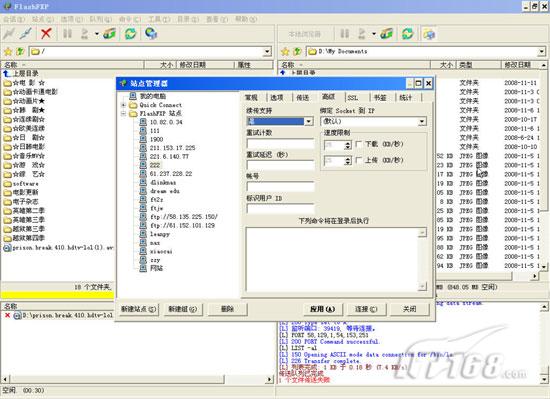The height and width of the screenshot is (399, 550).
Task: Click the refresh icon in the right toolbar
Action: click(408, 34)
